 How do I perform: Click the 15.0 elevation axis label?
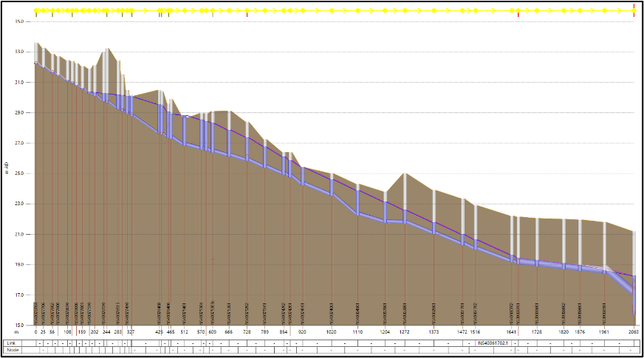coord(19,325)
